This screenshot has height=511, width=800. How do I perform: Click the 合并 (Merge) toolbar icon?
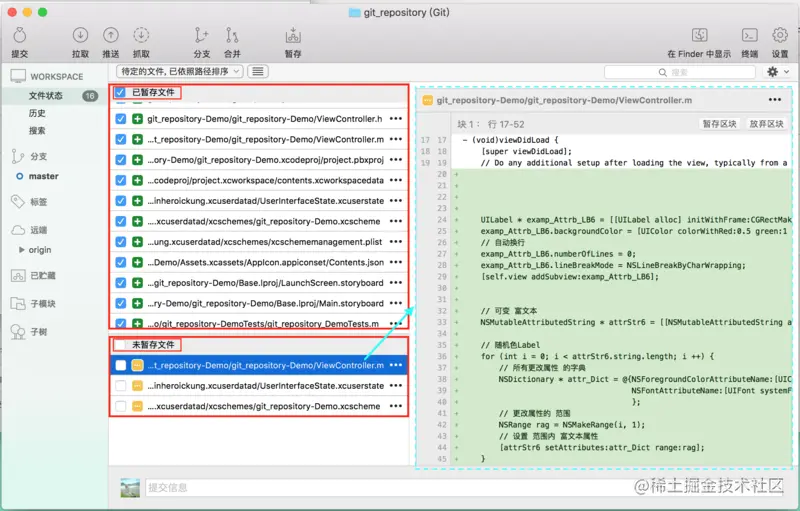point(232,35)
